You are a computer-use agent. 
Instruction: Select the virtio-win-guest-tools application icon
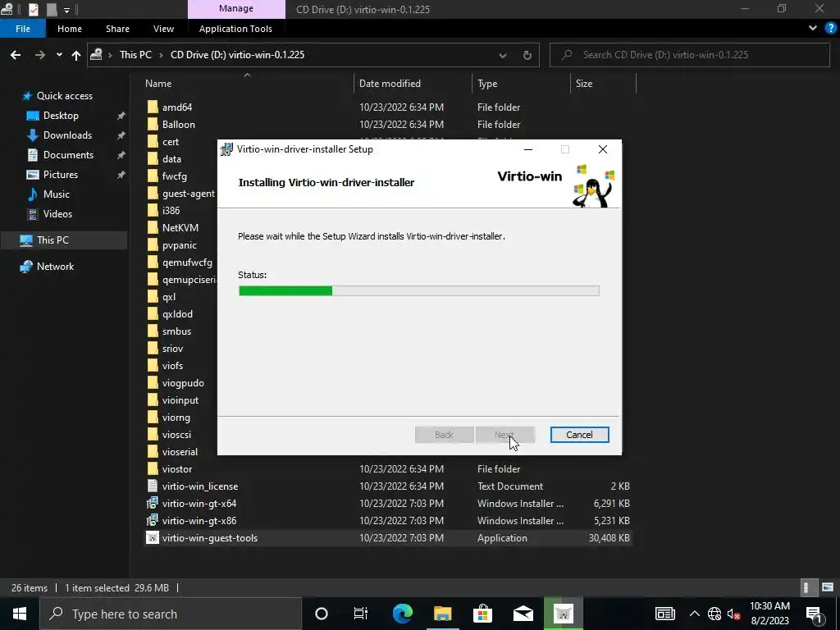153,538
